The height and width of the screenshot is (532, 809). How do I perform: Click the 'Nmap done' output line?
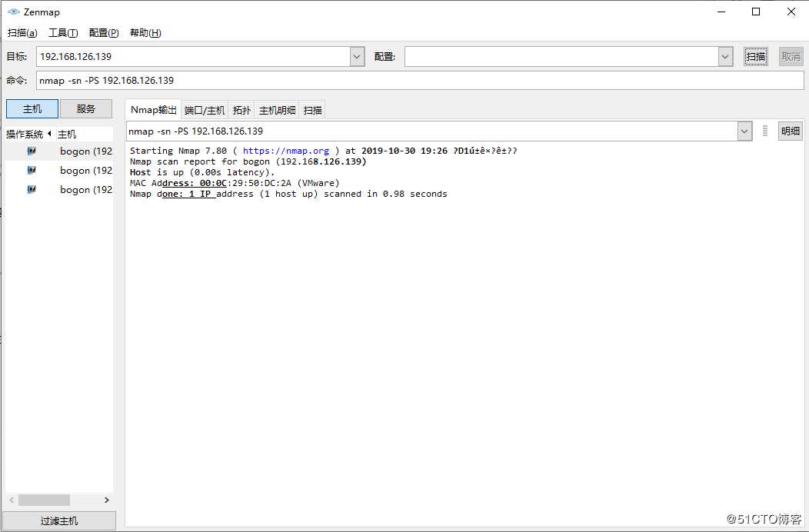click(x=288, y=194)
